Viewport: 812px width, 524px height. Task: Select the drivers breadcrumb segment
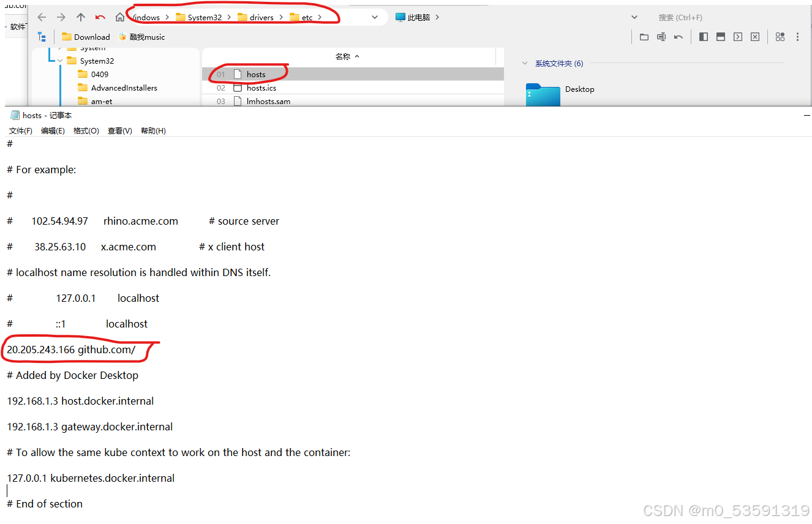255,17
